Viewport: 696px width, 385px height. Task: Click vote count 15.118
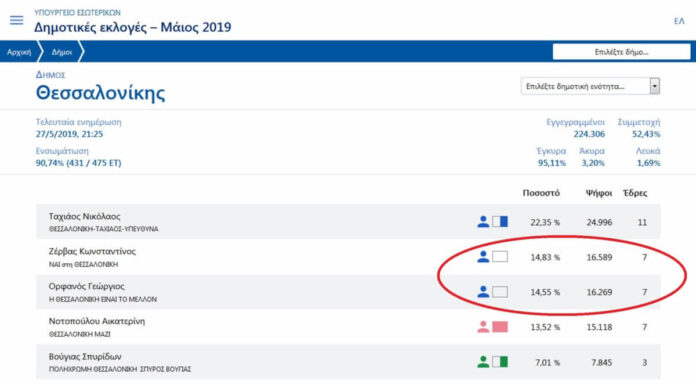coord(599,328)
